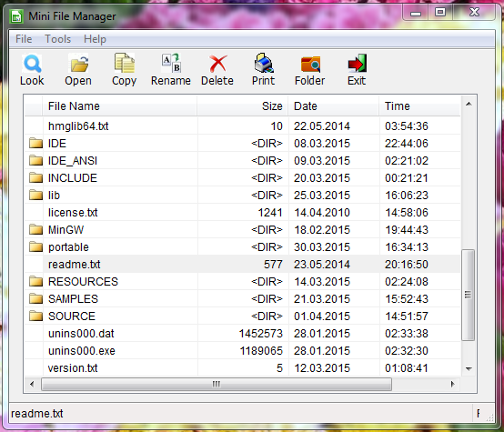
Task: Select the license.txt file name
Action: 73,213
